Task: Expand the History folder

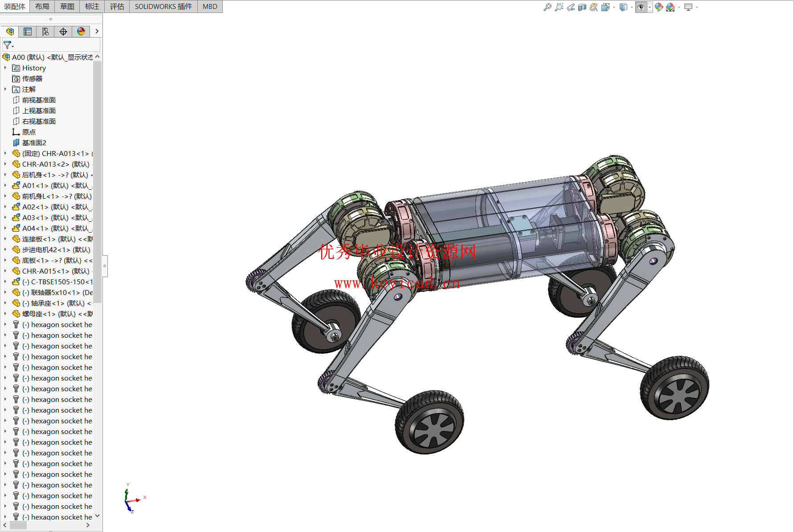Action: [5, 68]
